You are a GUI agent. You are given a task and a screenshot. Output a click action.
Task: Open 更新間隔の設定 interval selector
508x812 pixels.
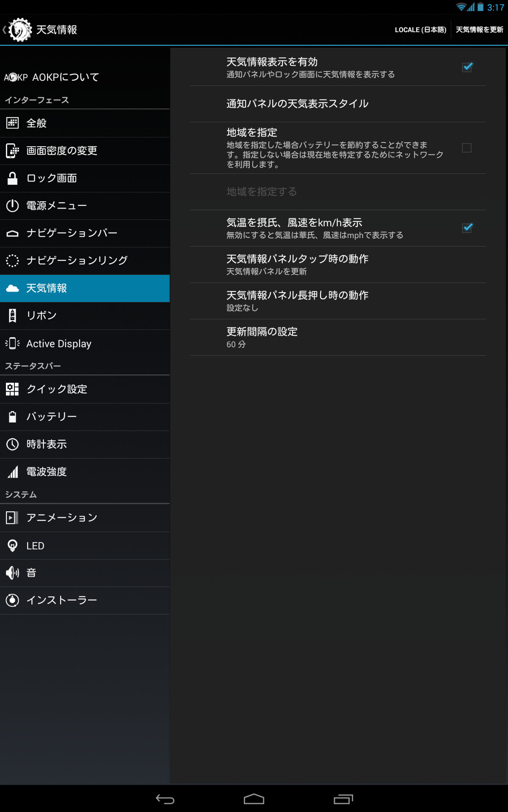pos(338,337)
